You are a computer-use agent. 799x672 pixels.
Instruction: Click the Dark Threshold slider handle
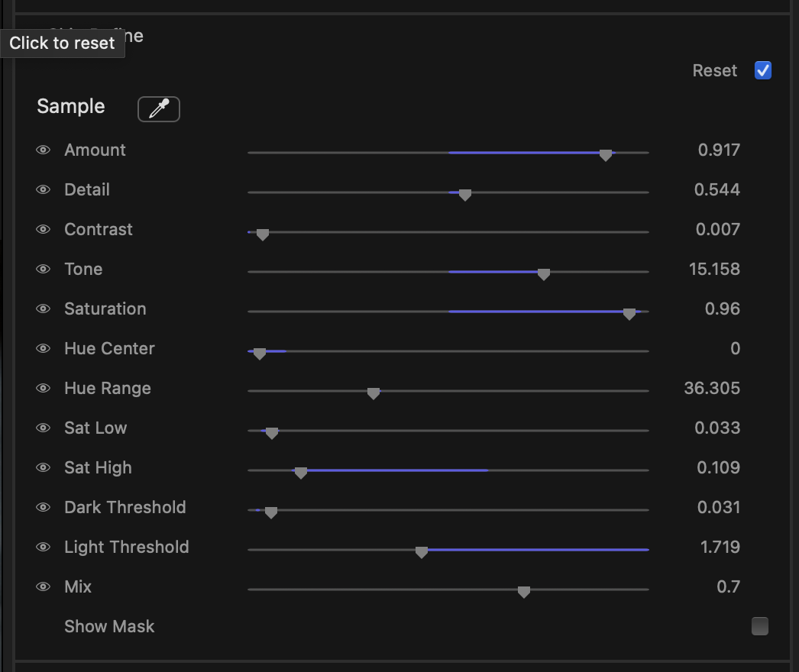coord(271,512)
